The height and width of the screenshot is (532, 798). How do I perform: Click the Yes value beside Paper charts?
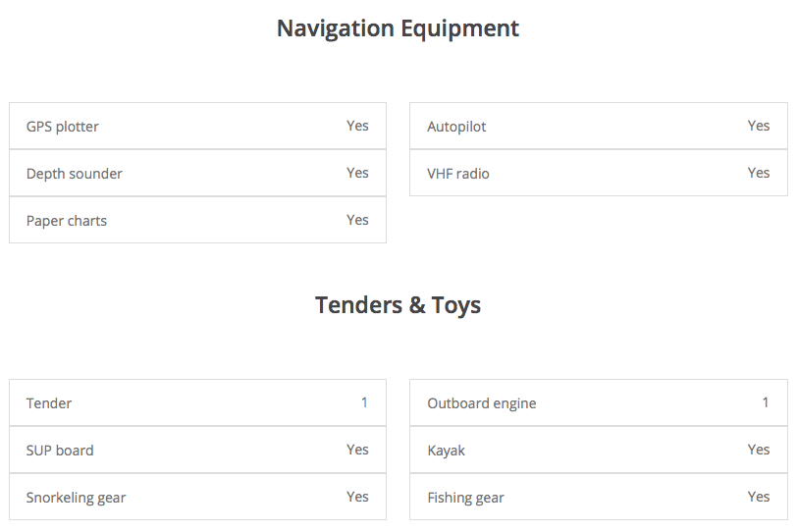(x=357, y=220)
